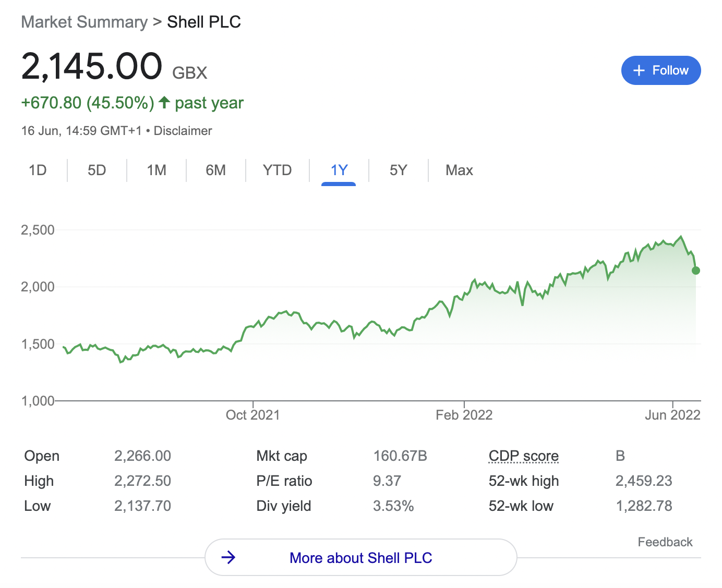Image resolution: width=722 pixels, height=588 pixels.
Task: Click the Div yield label
Action: 284,506
